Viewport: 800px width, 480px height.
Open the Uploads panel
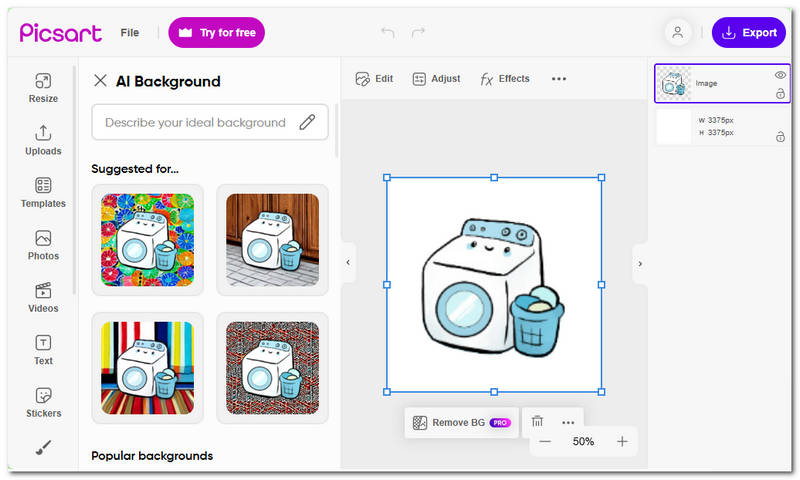point(43,140)
